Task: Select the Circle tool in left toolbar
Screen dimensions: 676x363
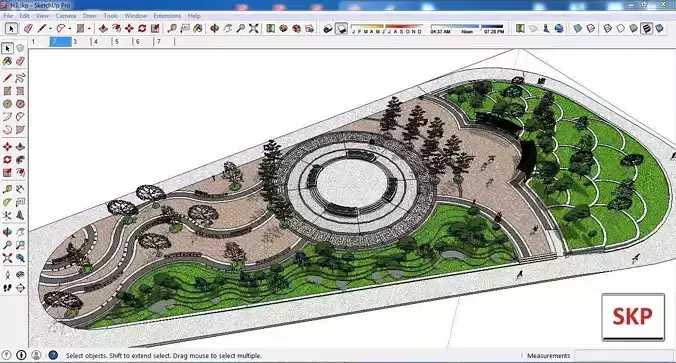Action: tap(7, 104)
